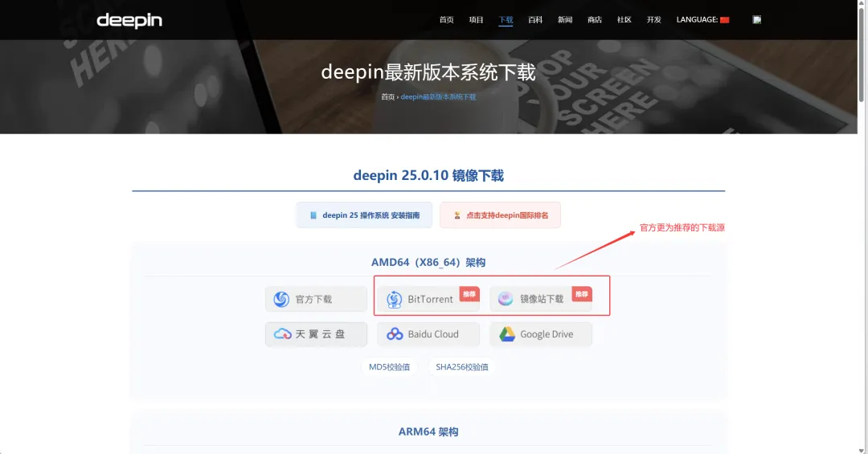868x454 pixels.
Task: Click 点击支持deepin国际排名 button
Action: coord(501,215)
